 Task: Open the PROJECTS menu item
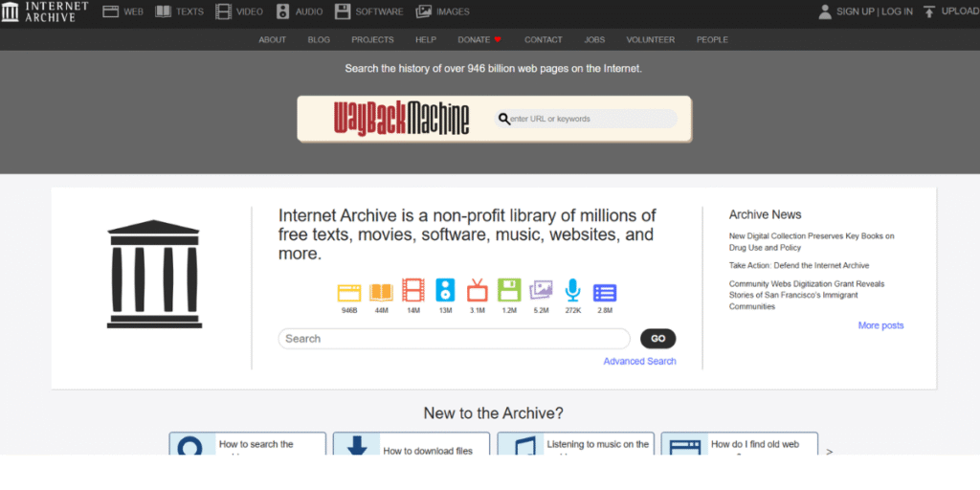372,39
